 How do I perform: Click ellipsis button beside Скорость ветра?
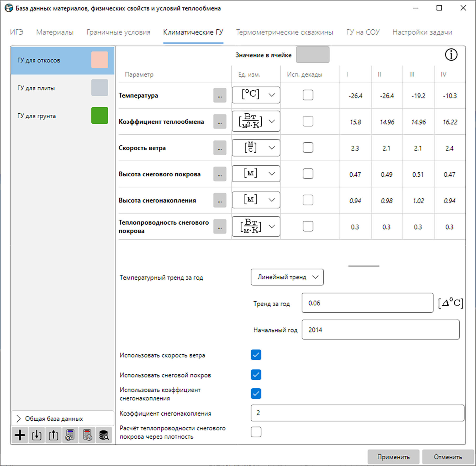[220, 148]
